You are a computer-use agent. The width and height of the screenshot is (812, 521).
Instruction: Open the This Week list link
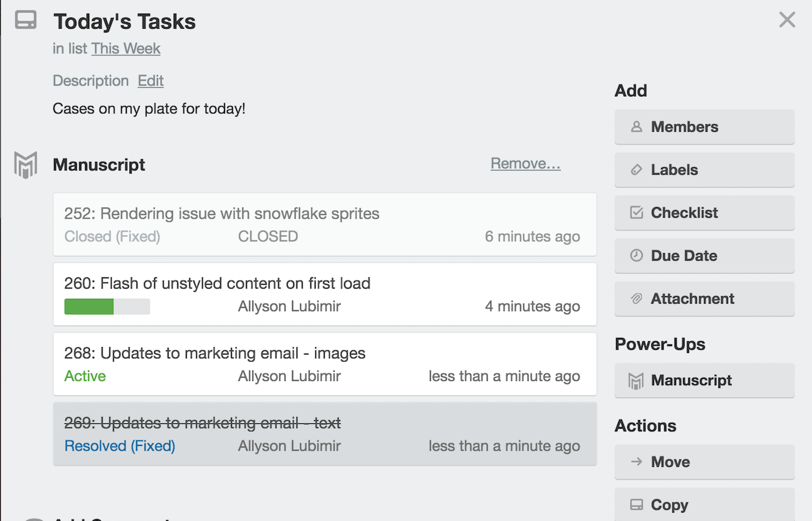pyautogui.click(x=126, y=48)
